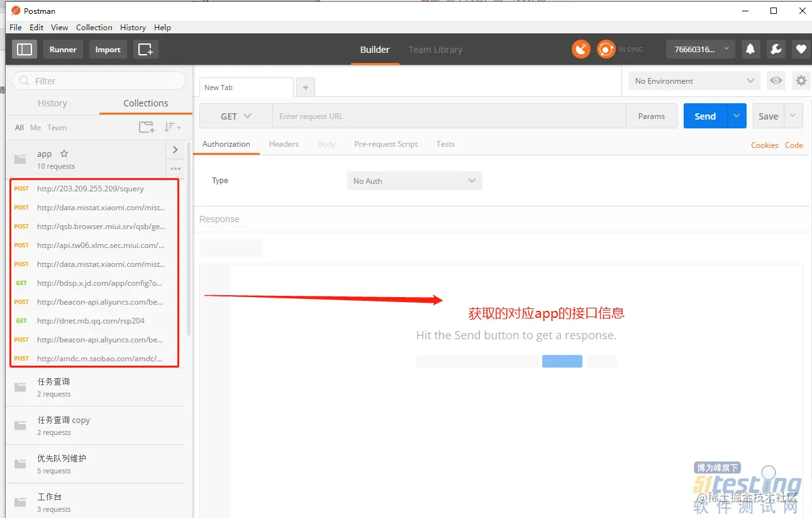The image size is (812, 518).
Task: Open a new window icon
Action: click(145, 49)
